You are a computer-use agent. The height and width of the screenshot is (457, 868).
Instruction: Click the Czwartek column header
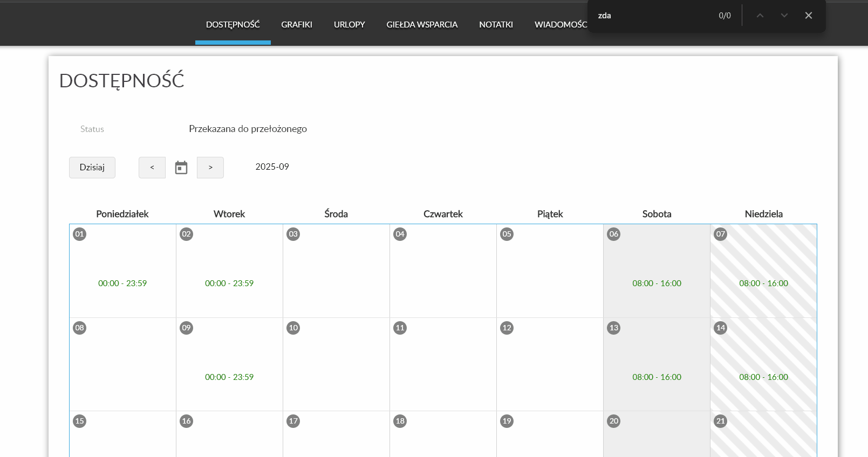(x=443, y=214)
